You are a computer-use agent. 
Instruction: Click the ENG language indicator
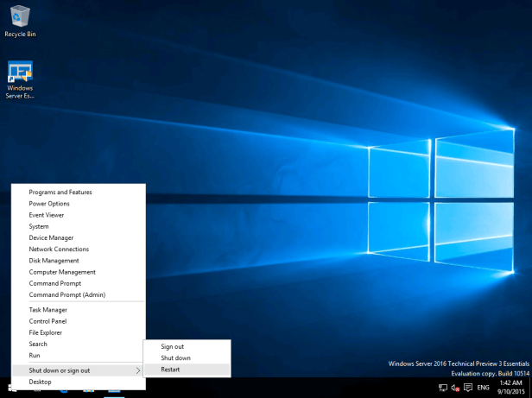[483, 388]
